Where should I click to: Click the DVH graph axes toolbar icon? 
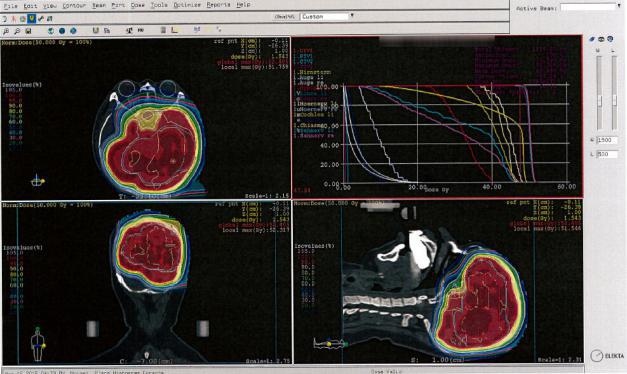click(x=174, y=30)
